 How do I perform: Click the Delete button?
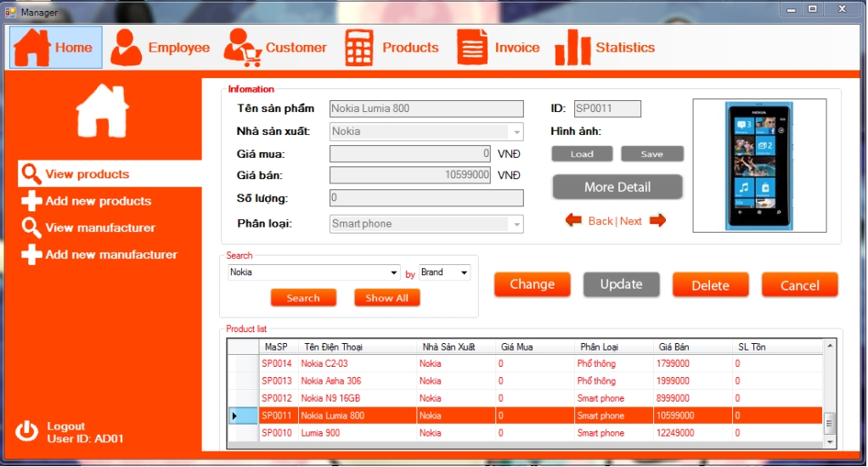(710, 284)
